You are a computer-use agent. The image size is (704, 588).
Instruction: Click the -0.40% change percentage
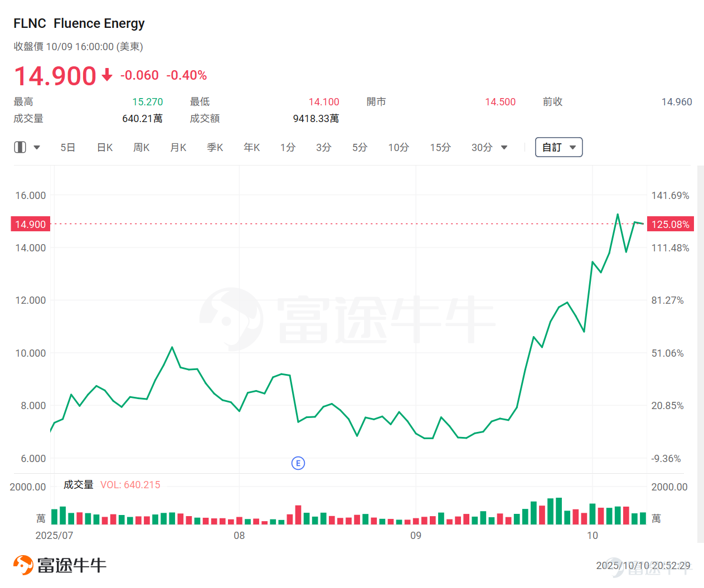click(x=187, y=75)
